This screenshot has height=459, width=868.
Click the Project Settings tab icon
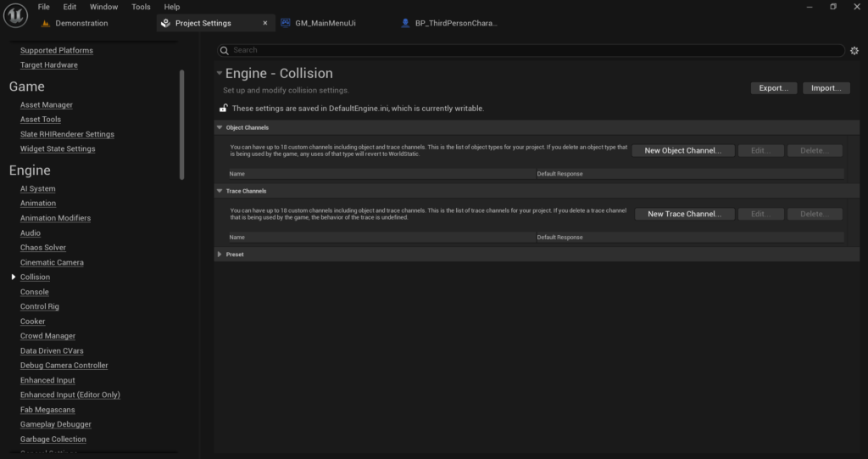165,23
